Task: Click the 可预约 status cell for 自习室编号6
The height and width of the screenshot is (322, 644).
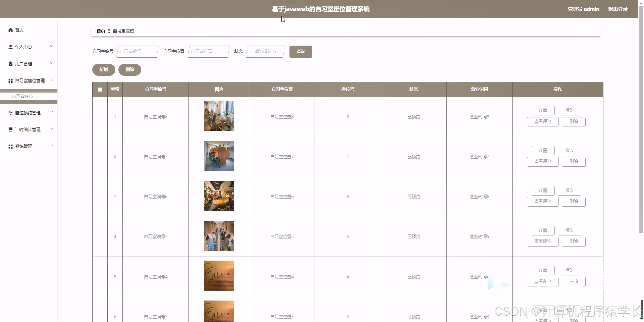Action: (414, 197)
